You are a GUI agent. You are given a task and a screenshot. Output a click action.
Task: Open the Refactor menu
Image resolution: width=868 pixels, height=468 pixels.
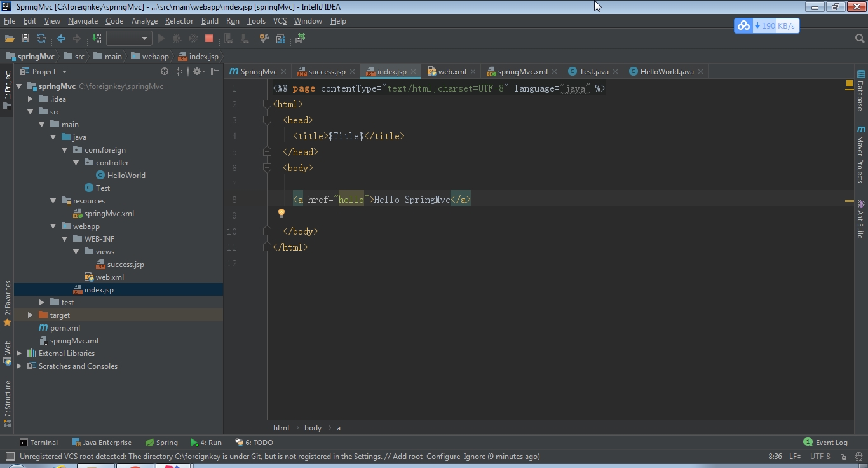(179, 21)
